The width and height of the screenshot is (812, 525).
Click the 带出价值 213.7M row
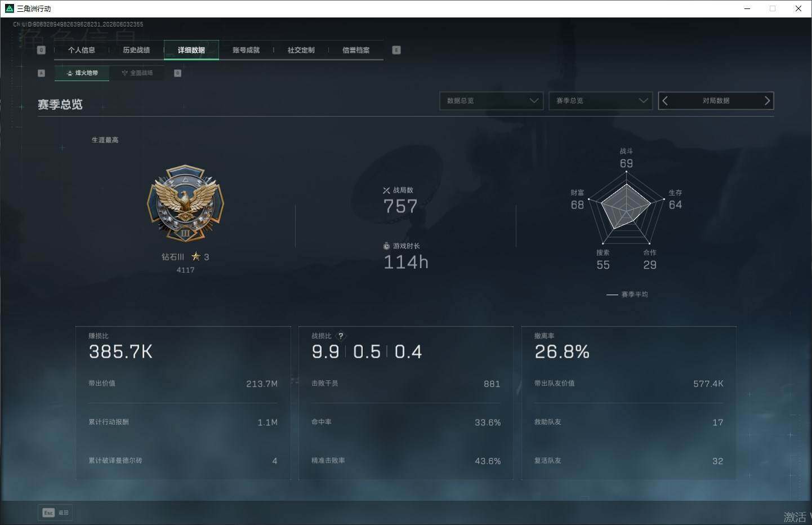pyautogui.click(x=183, y=384)
